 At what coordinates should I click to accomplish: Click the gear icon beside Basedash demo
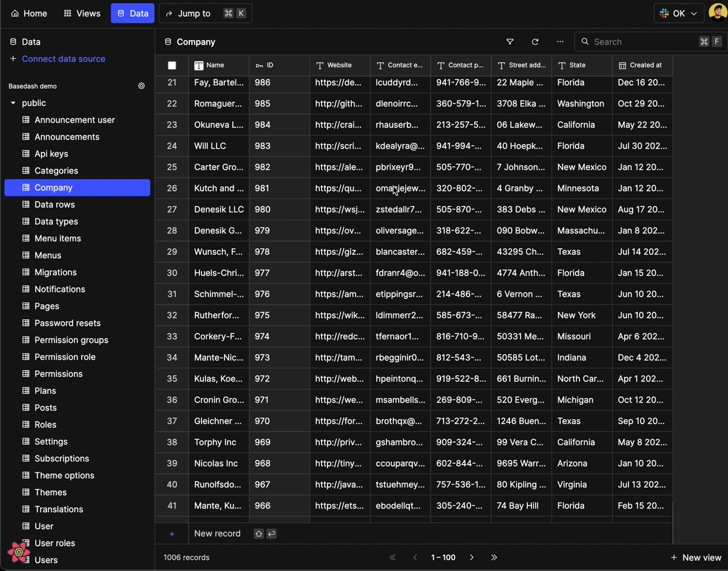click(x=141, y=86)
